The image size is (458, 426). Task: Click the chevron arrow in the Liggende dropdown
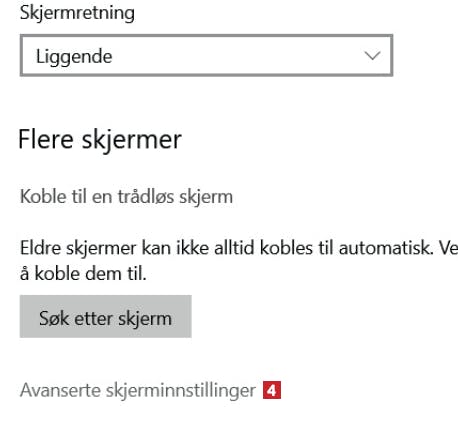pyautogui.click(x=372, y=56)
